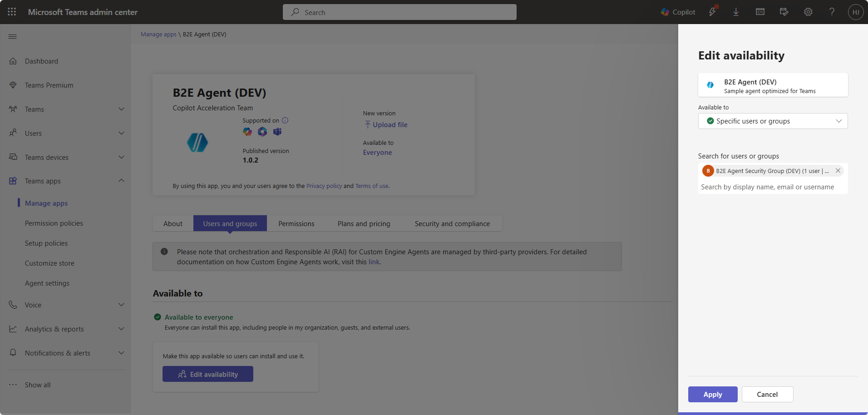Click the Upload file link
The image size is (868, 415).
coord(390,125)
